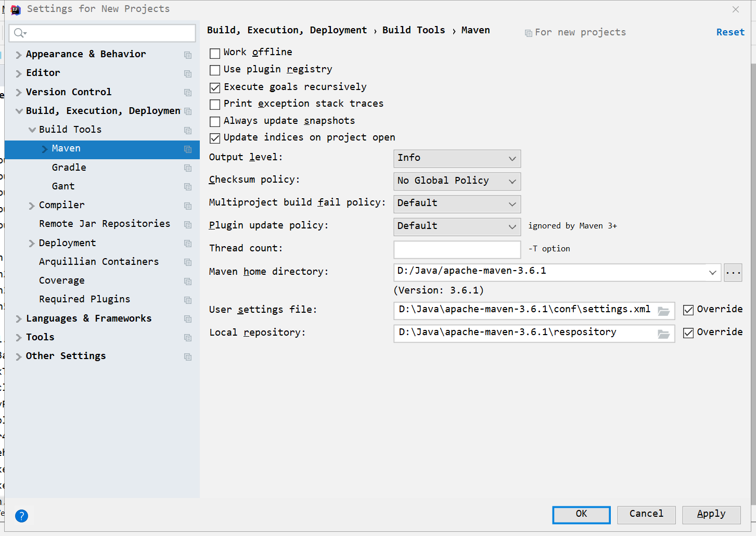The width and height of the screenshot is (756, 536).
Task: Disable Update indices on project open
Action: click(215, 138)
